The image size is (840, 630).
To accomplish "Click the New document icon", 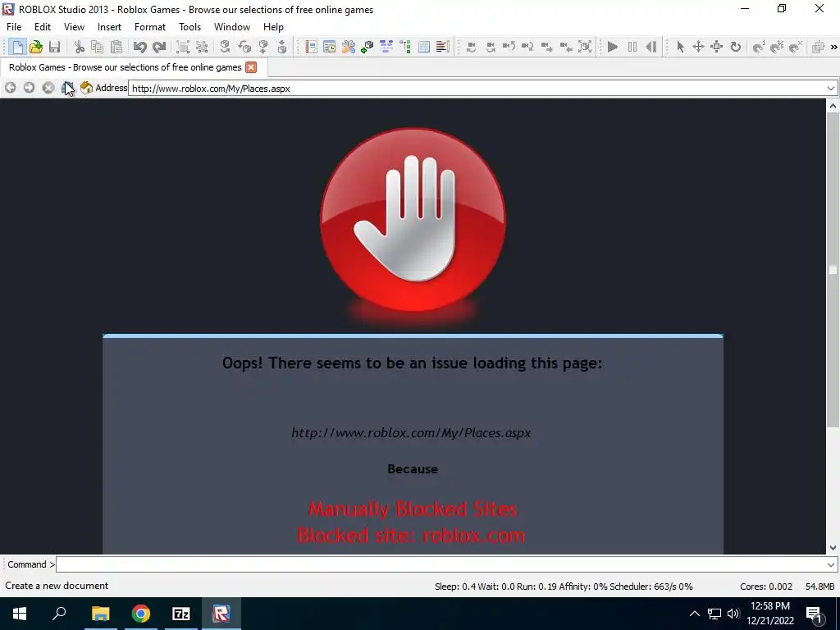I will 17,47.
